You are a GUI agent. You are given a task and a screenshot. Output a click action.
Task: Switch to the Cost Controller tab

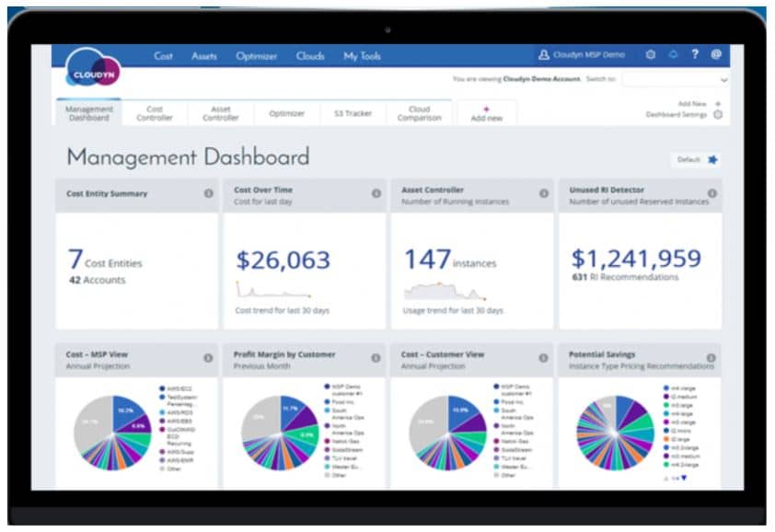pyautogui.click(x=155, y=112)
